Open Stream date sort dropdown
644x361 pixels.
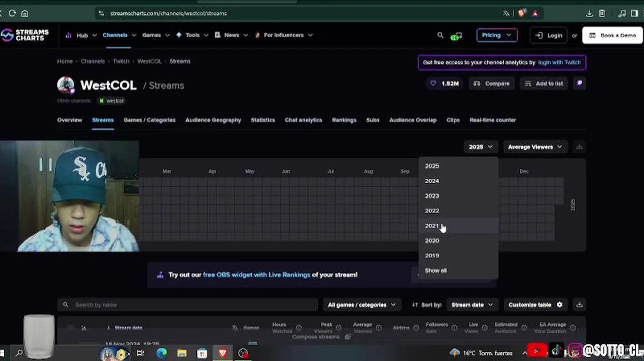(x=472, y=304)
